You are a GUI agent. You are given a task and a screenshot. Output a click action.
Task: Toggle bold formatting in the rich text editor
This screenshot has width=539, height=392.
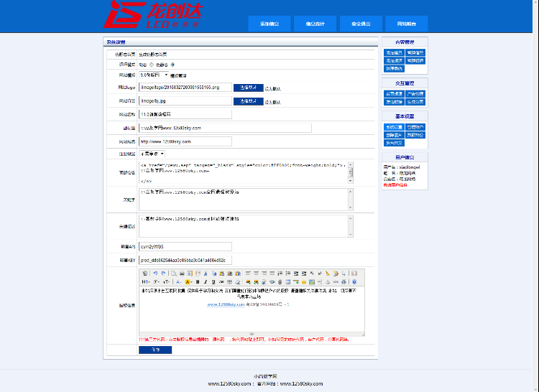[196, 282]
